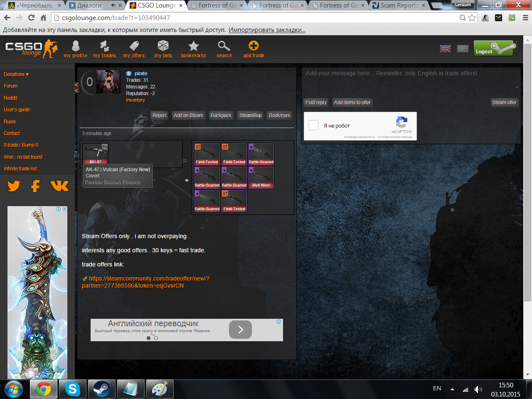Bookmark page with the address bar star
532x399 pixels.
472,17
